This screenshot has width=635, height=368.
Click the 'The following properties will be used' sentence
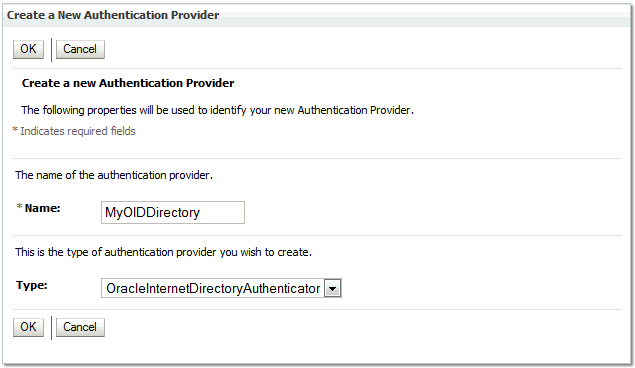pyautogui.click(x=217, y=110)
